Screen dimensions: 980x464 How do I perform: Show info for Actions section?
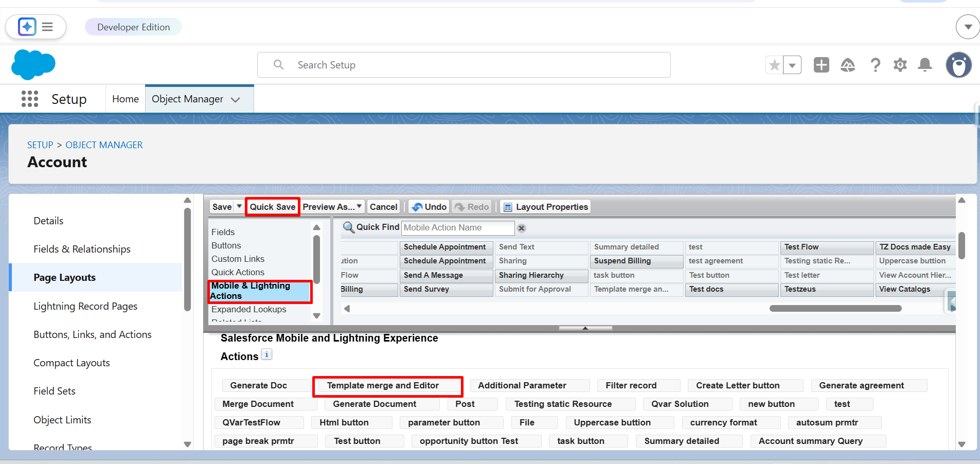[266, 354]
